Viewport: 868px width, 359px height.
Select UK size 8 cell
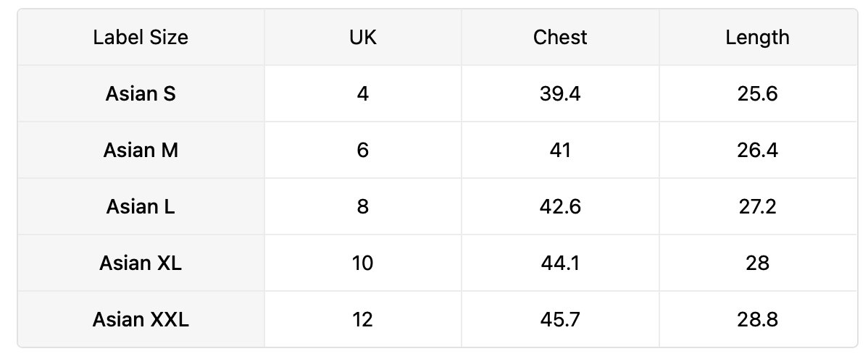click(x=362, y=207)
